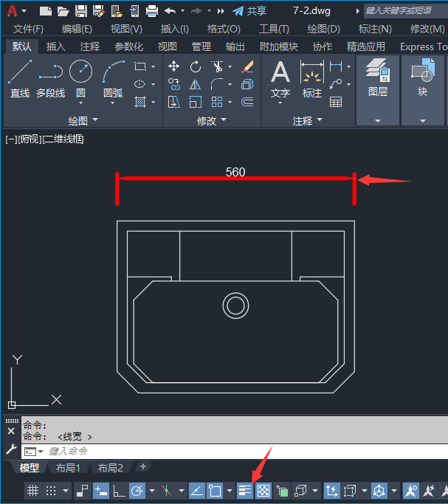Open the Circle tool dropdown arrow
The height and width of the screenshot is (504, 448).
click(80, 103)
